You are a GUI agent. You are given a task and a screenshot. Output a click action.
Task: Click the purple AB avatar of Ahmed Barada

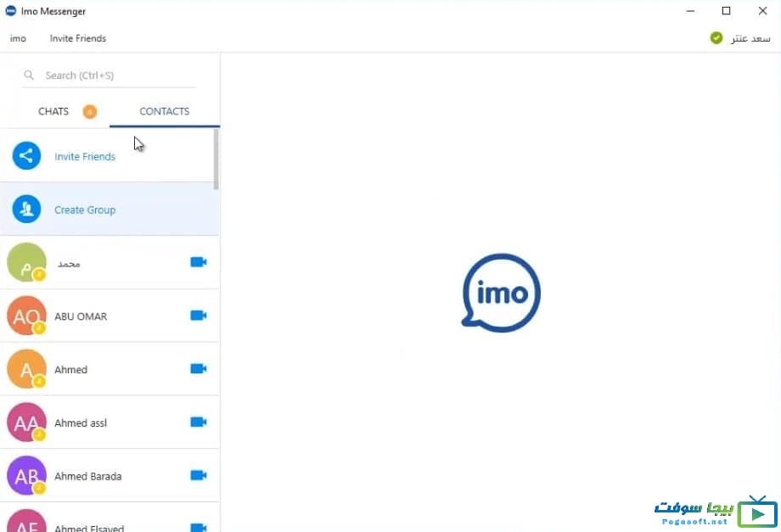(26, 475)
